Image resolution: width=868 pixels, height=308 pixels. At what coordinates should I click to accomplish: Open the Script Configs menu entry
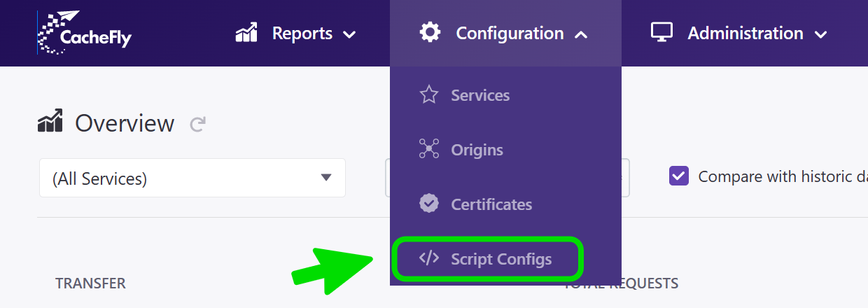501,259
